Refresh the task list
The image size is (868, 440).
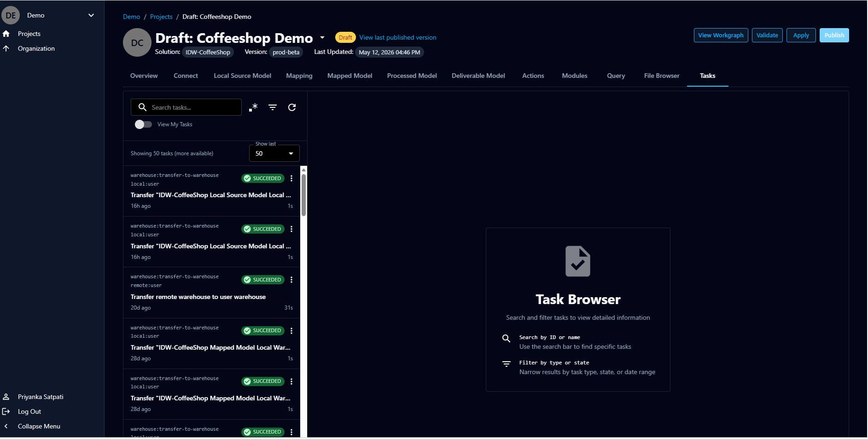pos(292,107)
